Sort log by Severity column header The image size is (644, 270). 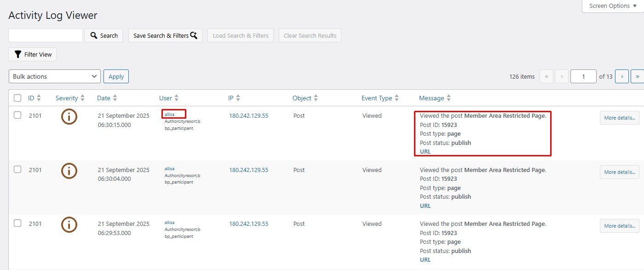67,98
